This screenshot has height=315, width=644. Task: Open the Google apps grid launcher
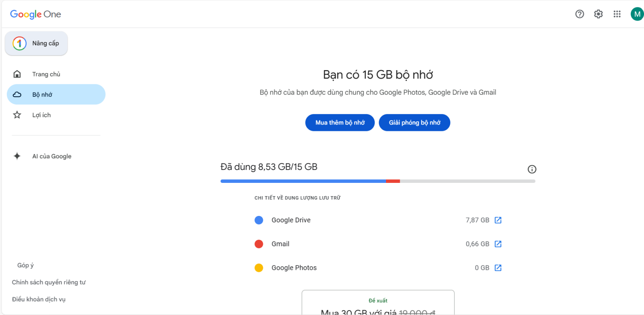(x=617, y=14)
